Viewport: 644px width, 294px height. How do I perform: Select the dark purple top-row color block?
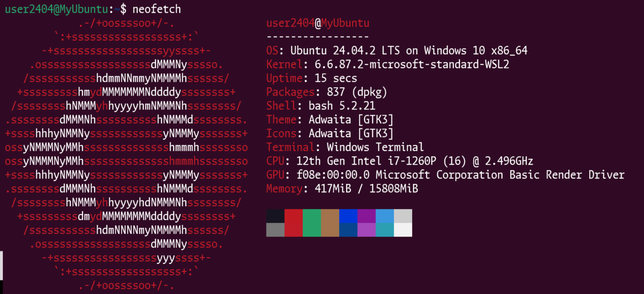[x=367, y=216]
